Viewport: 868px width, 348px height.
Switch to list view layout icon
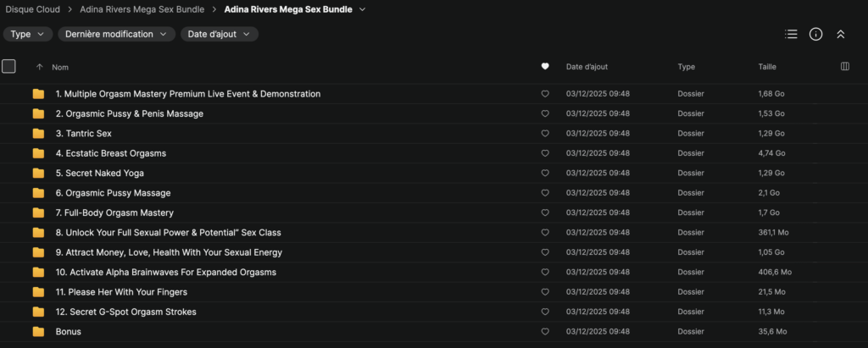click(791, 35)
